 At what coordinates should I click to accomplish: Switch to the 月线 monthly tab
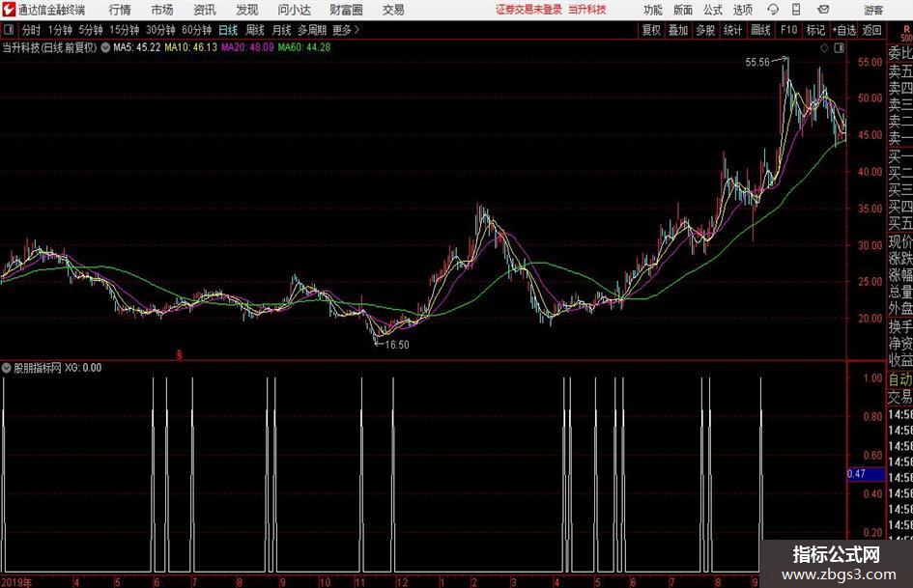pos(281,30)
